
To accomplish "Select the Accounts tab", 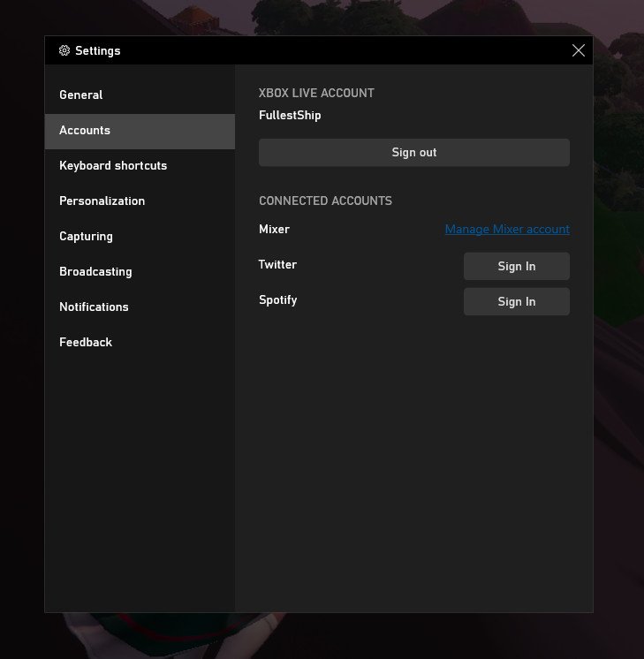I will tap(140, 131).
